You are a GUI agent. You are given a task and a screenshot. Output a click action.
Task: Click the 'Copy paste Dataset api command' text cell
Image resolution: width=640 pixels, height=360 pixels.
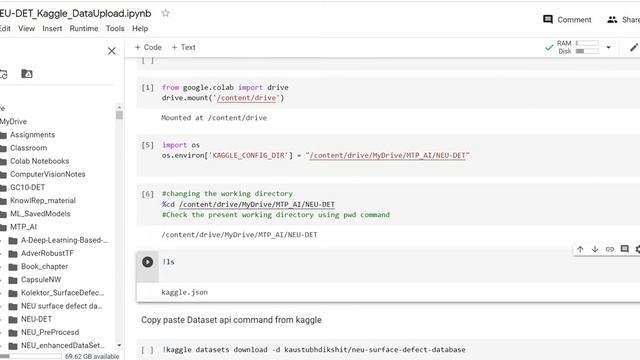click(231, 320)
